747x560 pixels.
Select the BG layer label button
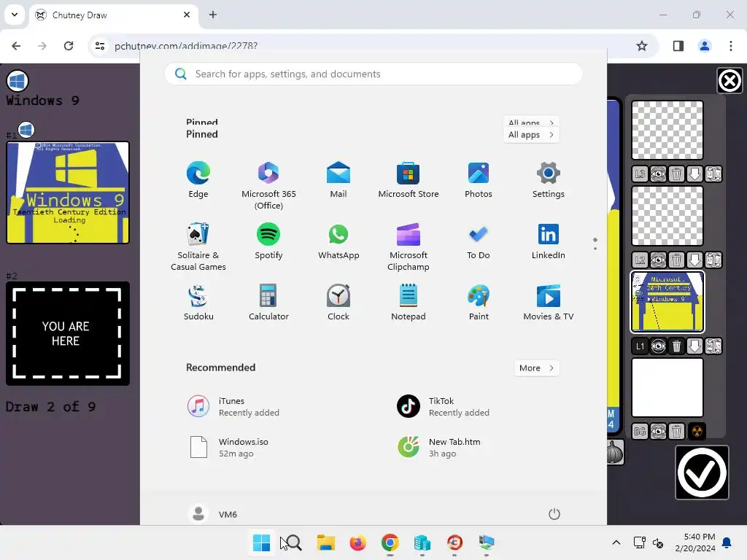coord(640,432)
